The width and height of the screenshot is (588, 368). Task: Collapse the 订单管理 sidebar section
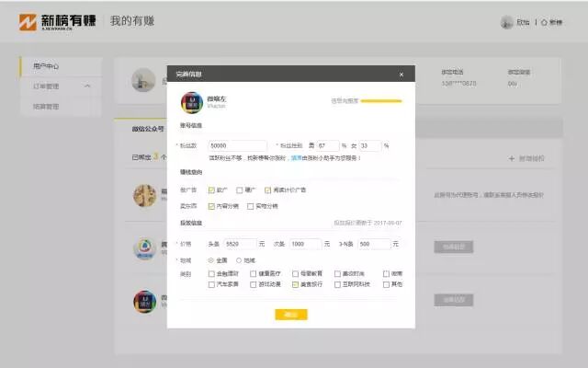tap(87, 86)
